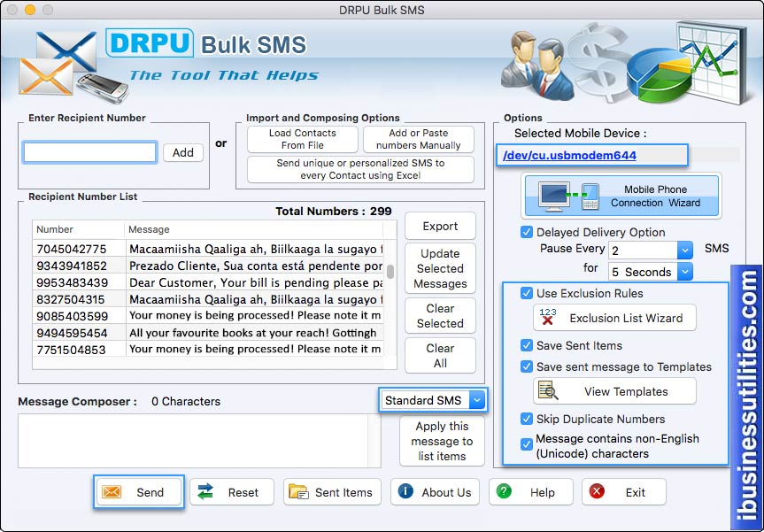Click the 'Total Numbers : 299' label
This screenshot has width=764, height=532.
[x=333, y=211]
